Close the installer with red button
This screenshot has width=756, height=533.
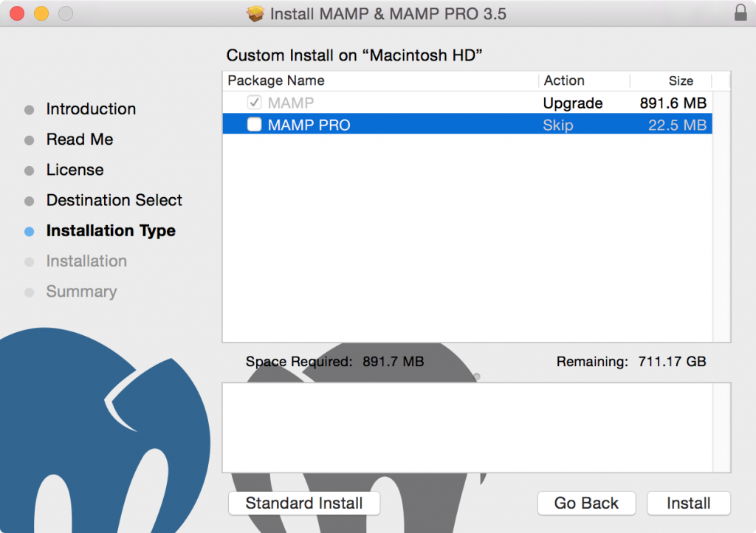tap(17, 13)
